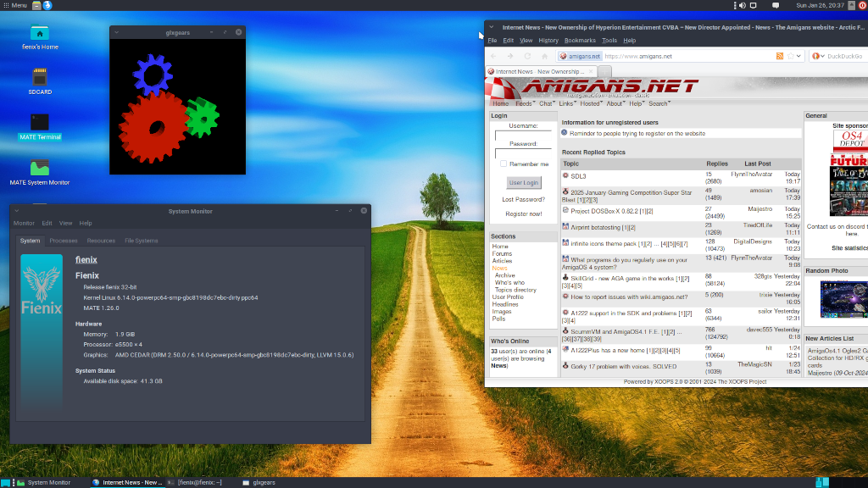Click Show Desktop icon in bottom panel
The width and height of the screenshot is (868, 488).
pos(6,482)
